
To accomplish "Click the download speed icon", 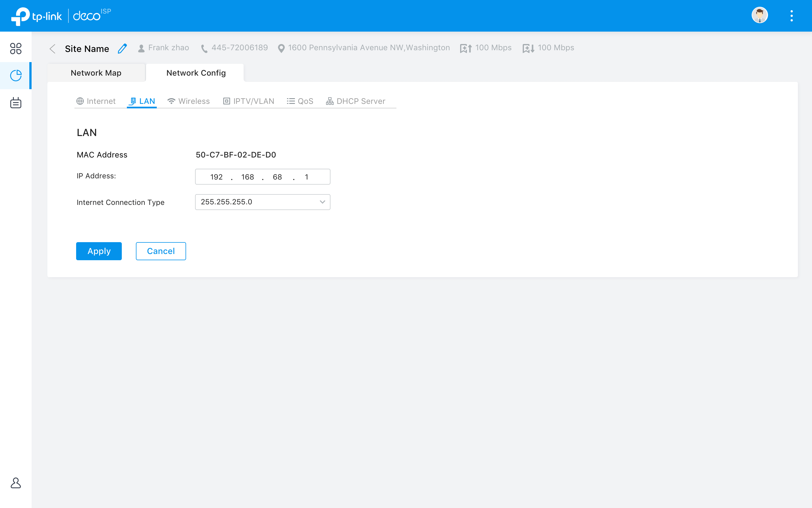I will (x=528, y=49).
